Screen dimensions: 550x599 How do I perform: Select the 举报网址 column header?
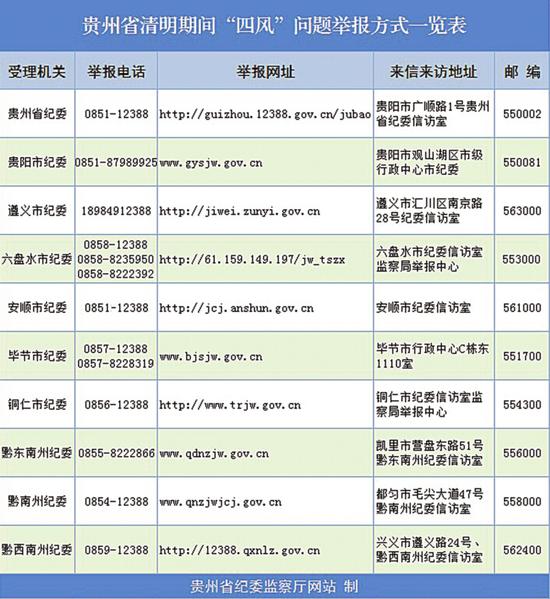pyautogui.click(x=265, y=72)
